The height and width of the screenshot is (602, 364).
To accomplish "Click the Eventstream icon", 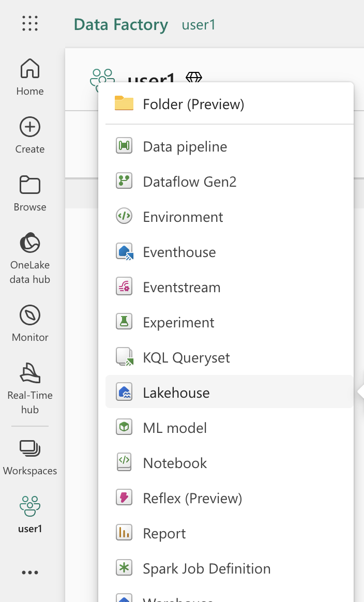I will click(124, 287).
